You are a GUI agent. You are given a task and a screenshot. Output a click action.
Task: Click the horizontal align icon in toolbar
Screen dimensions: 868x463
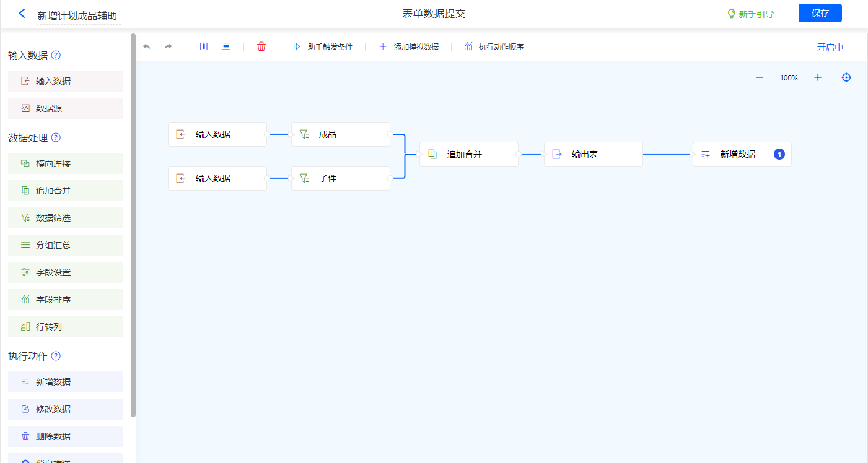click(204, 46)
